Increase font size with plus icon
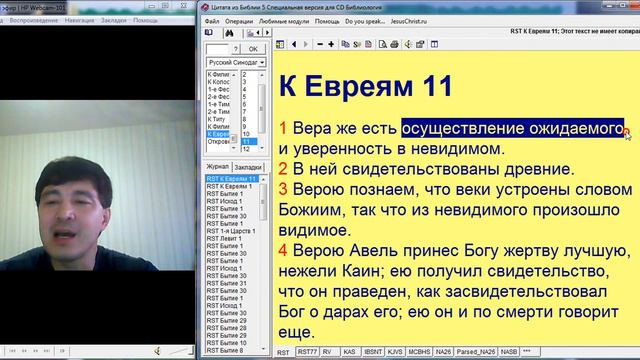 (331, 44)
